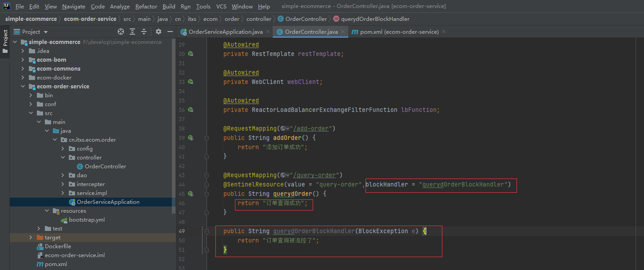The width and height of the screenshot is (644, 270).
Task: Click gutter icon beside addOrder method
Action: click(x=191, y=138)
